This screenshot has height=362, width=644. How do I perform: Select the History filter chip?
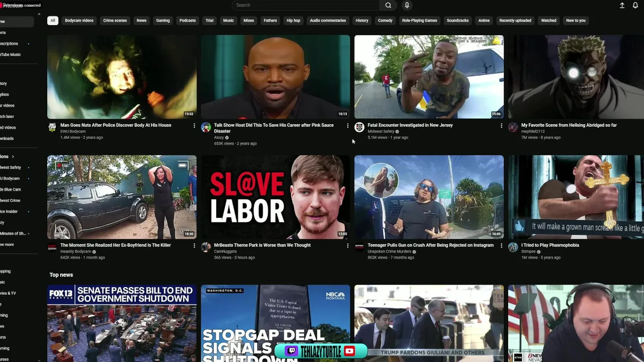coord(362,21)
